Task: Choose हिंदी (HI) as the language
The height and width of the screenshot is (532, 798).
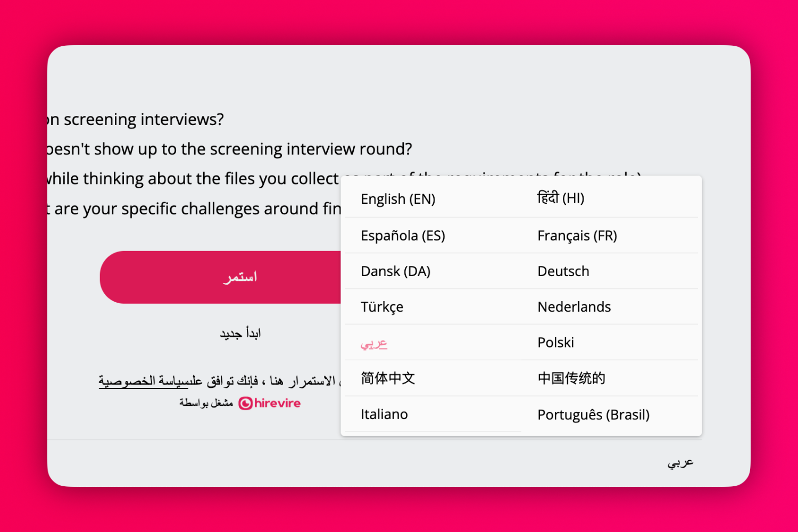Action: point(561,197)
